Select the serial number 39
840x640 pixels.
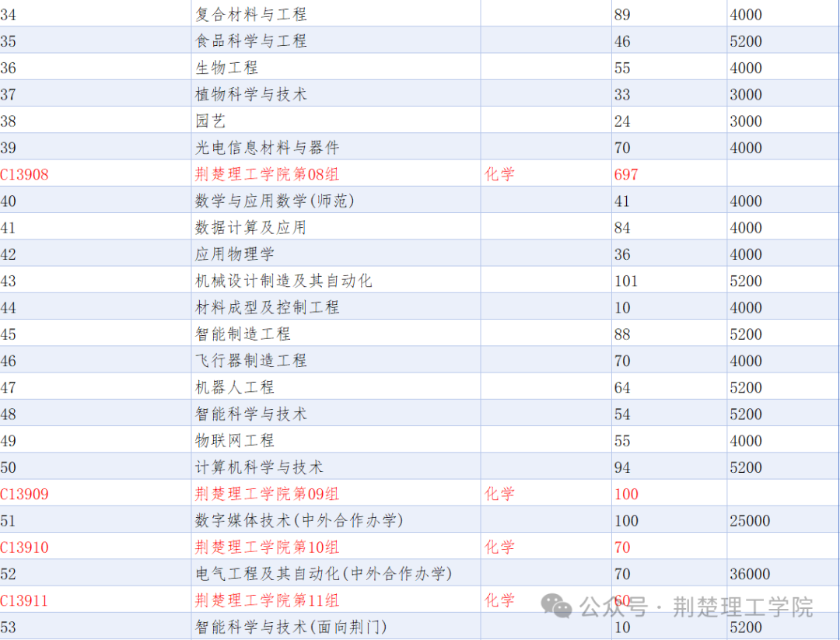pos(8,148)
